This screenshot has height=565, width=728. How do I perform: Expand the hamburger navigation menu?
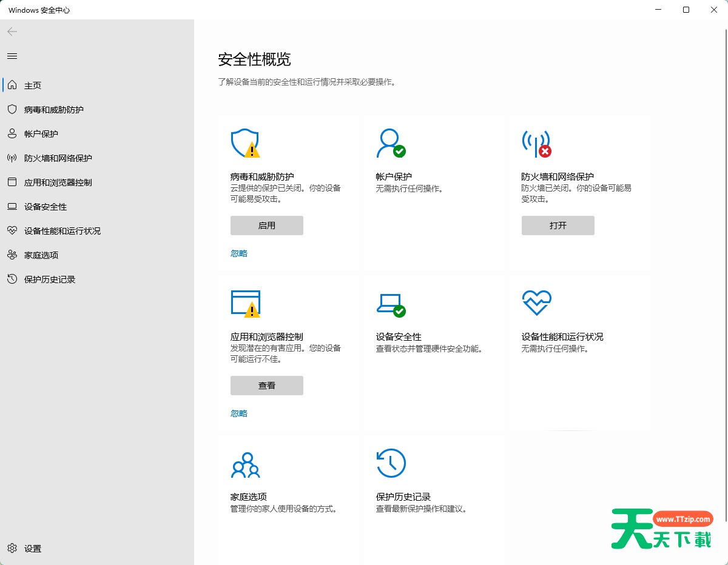(x=12, y=56)
